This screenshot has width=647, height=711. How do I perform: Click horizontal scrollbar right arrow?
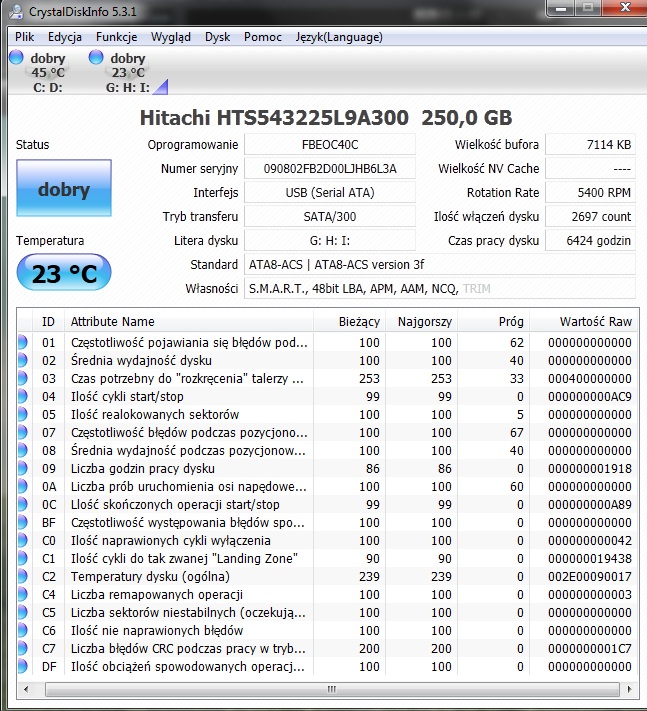point(629,689)
